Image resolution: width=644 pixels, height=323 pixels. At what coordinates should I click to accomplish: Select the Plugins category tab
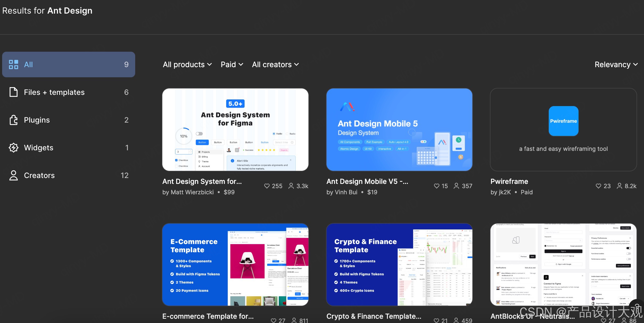[x=68, y=120]
